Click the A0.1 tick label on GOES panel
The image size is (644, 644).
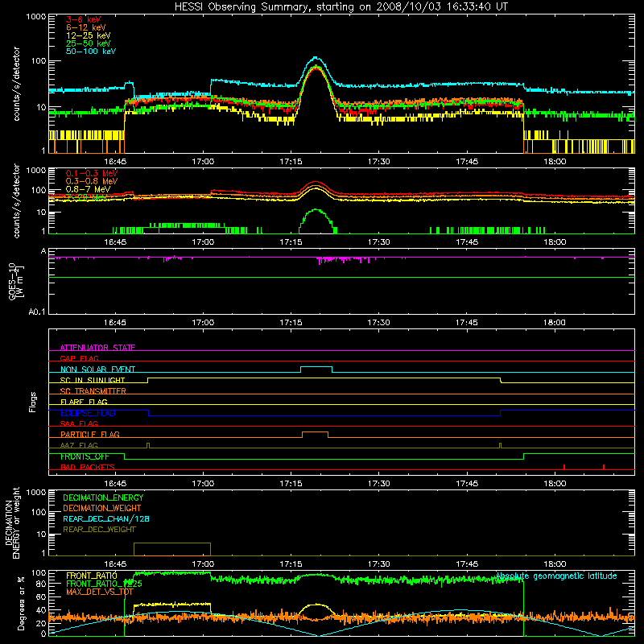pyautogui.click(x=37, y=312)
